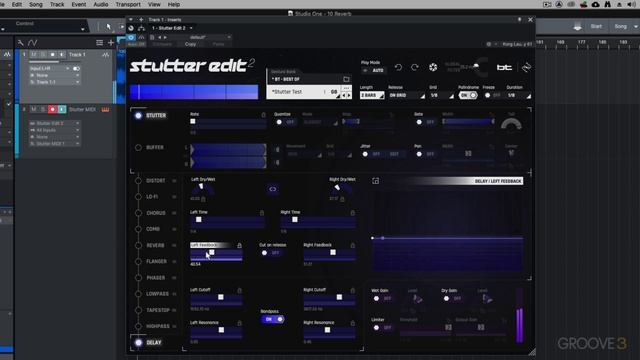Open the Track menu

tap(57, 4)
